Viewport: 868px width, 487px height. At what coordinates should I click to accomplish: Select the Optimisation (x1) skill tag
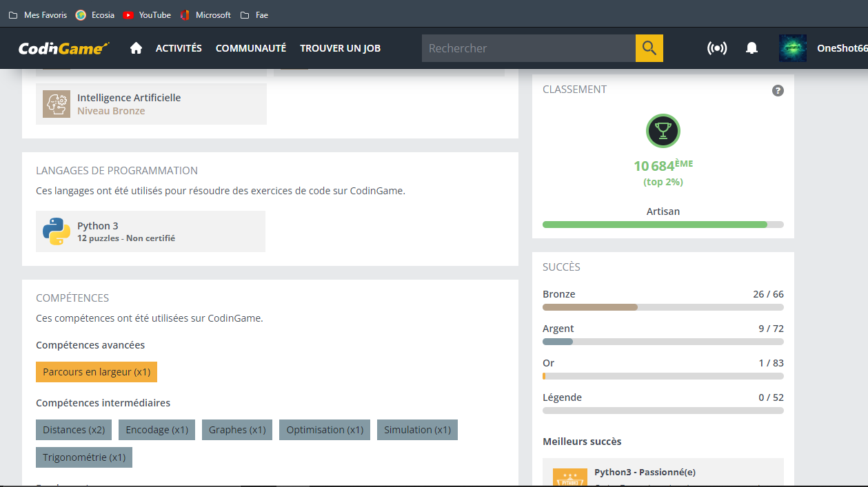click(x=325, y=430)
